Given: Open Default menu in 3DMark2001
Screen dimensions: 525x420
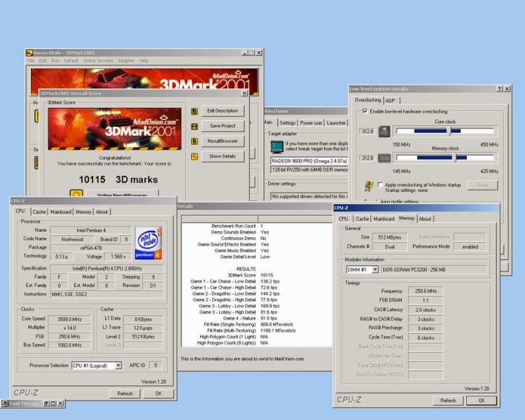Looking at the screenshot, I should click(71, 61).
